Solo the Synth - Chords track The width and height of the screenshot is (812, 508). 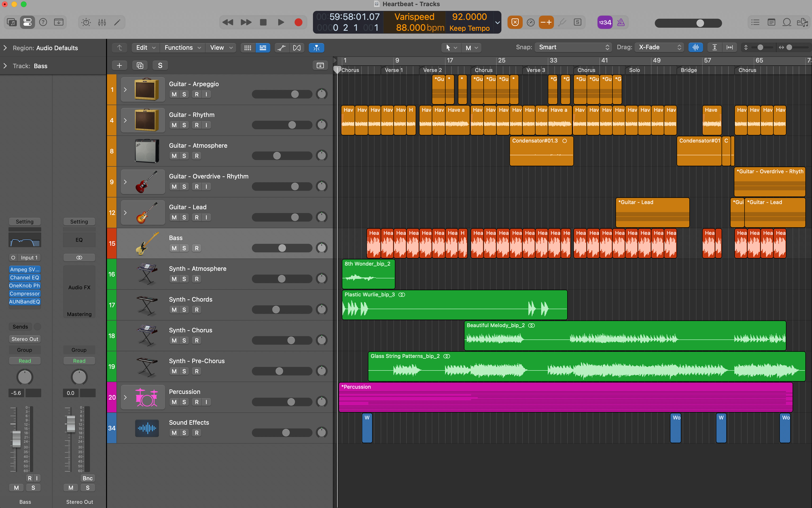click(184, 310)
